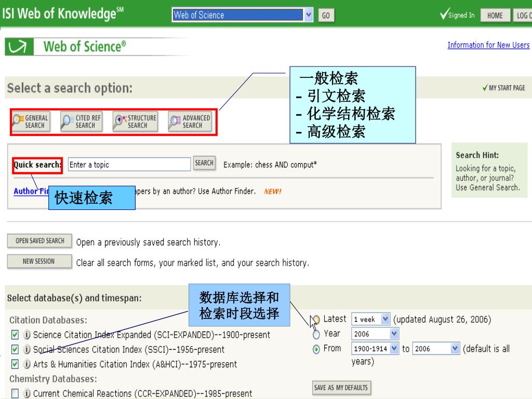The height and width of the screenshot is (399, 532).
Task: Open the Author Finder link
Action: (31, 191)
